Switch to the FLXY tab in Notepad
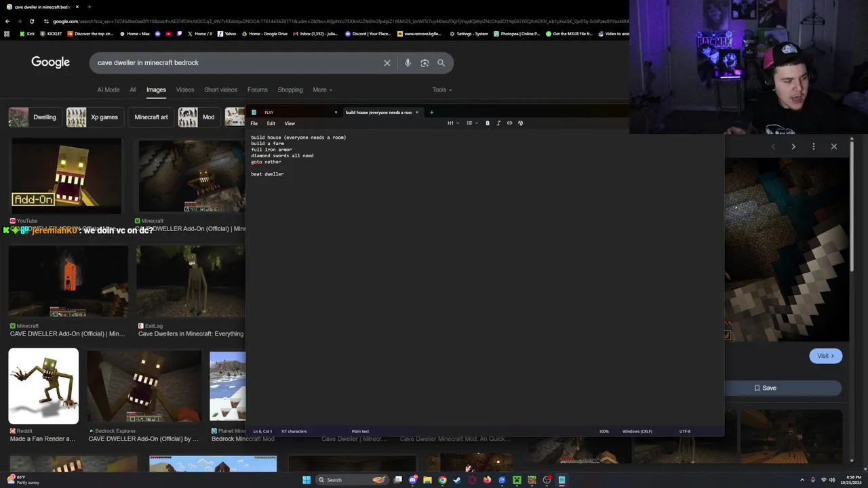 293,113
